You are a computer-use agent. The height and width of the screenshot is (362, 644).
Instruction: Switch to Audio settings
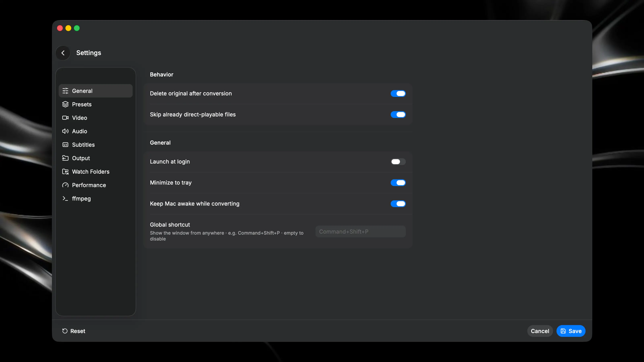pos(96,131)
